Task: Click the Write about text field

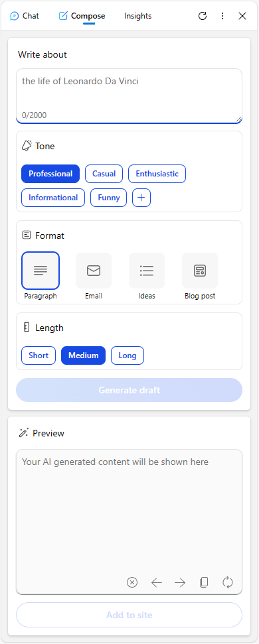Action: point(129,96)
